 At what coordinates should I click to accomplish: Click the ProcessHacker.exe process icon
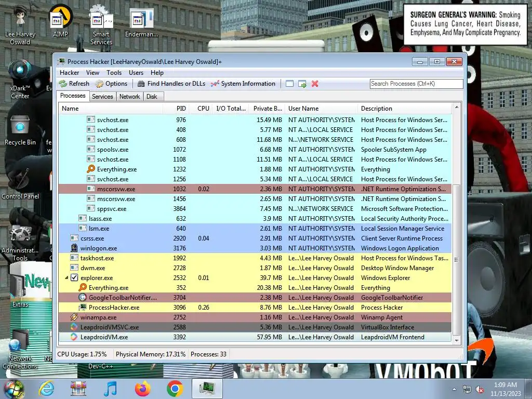click(83, 307)
